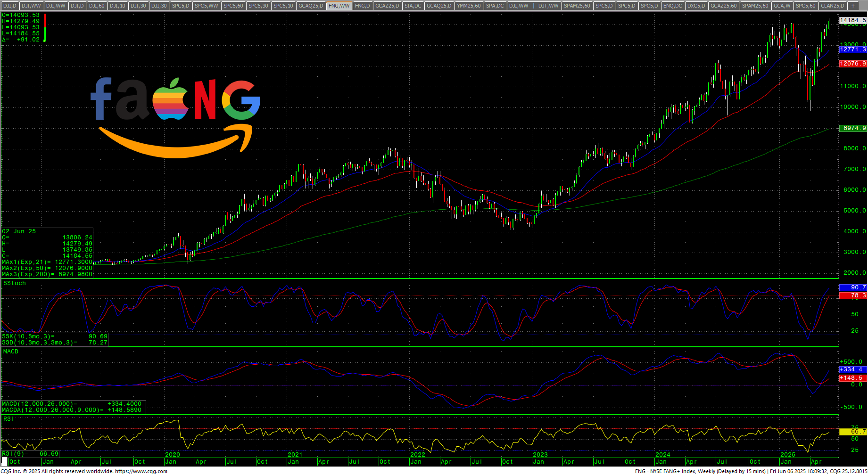The image size is (868, 475).
Task: Click the 2025 year marker on time axis
Action: (x=788, y=455)
